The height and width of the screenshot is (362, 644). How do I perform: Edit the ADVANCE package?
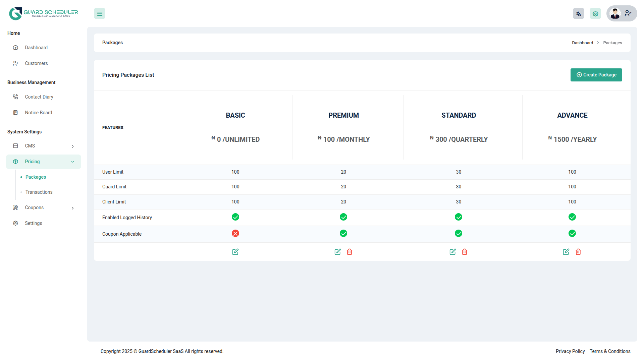coord(566,252)
